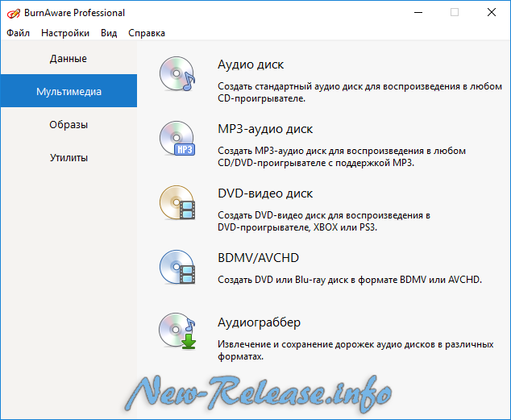Click the description 'Извлечение и сохранение дорожек...'
This screenshot has height=420, width=511.
click(x=355, y=351)
